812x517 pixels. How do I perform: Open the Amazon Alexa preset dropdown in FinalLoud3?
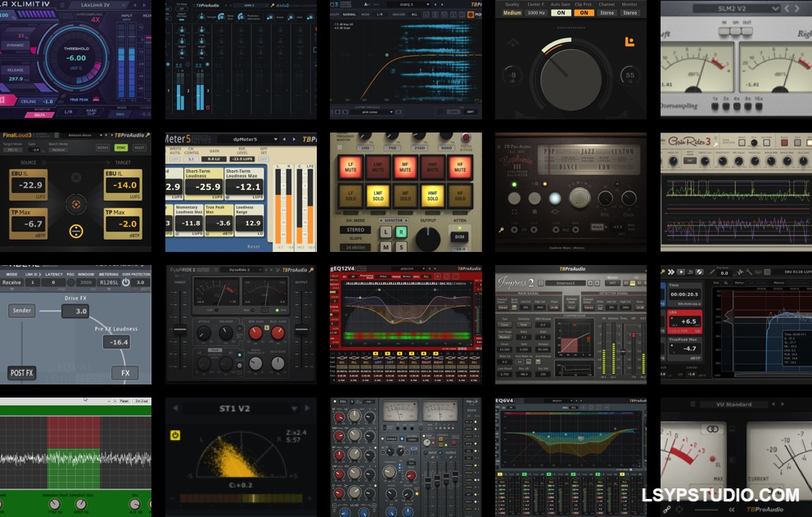pyautogui.click(x=86, y=136)
